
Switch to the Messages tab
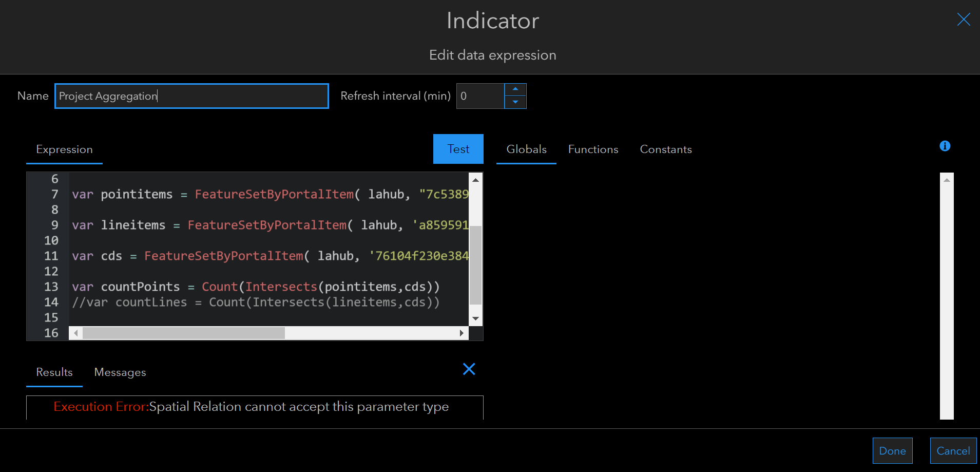point(120,372)
